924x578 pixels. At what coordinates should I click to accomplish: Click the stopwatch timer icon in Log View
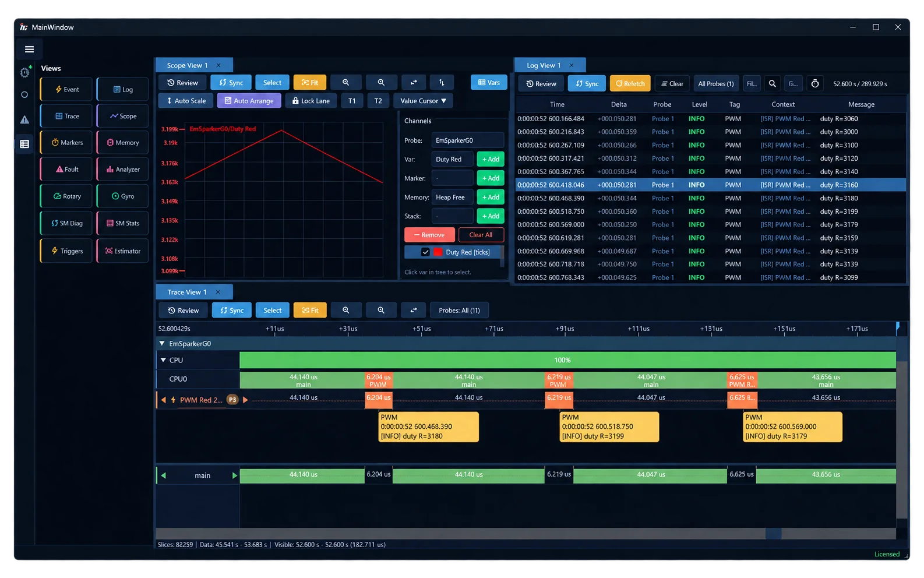click(x=815, y=84)
